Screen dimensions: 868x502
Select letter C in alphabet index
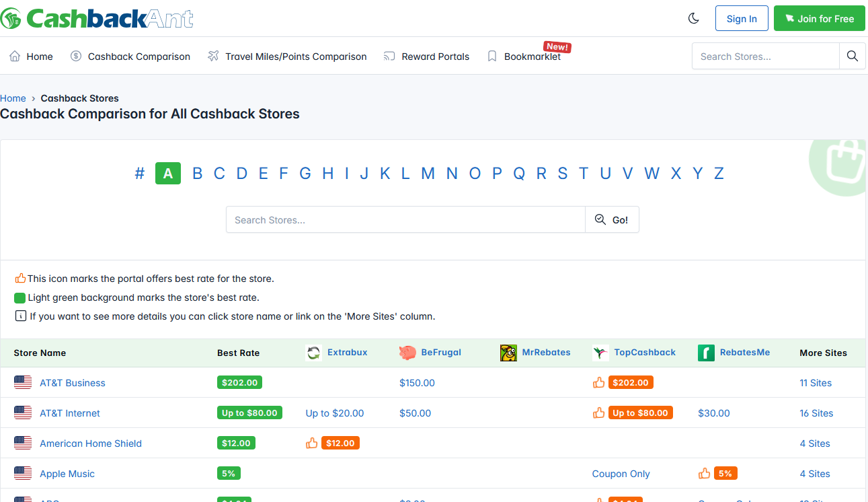point(219,174)
